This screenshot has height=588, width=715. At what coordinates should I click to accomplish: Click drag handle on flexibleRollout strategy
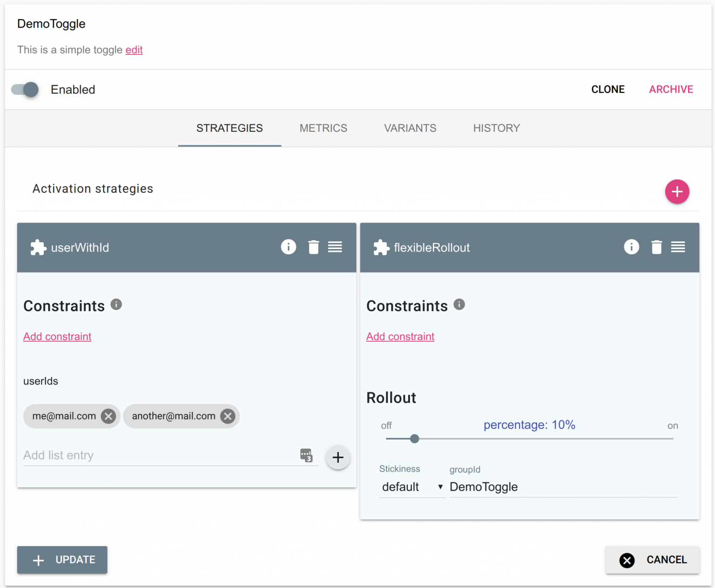coord(678,247)
